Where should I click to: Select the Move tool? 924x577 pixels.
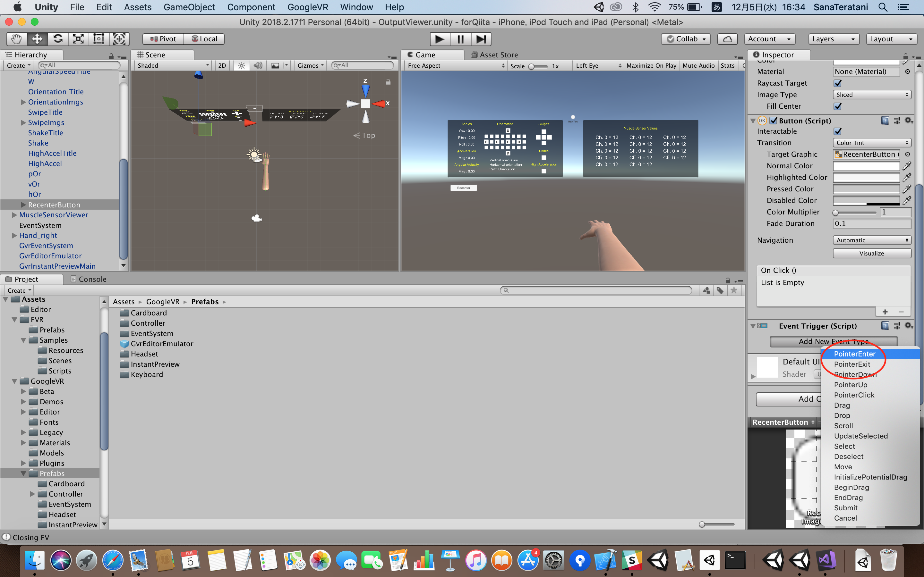(x=37, y=39)
